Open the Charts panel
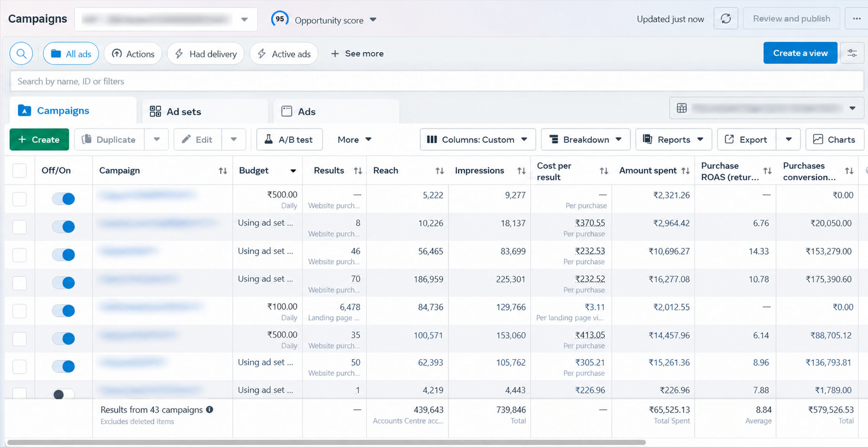Screen dimensions: 868x447 click(834, 139)
